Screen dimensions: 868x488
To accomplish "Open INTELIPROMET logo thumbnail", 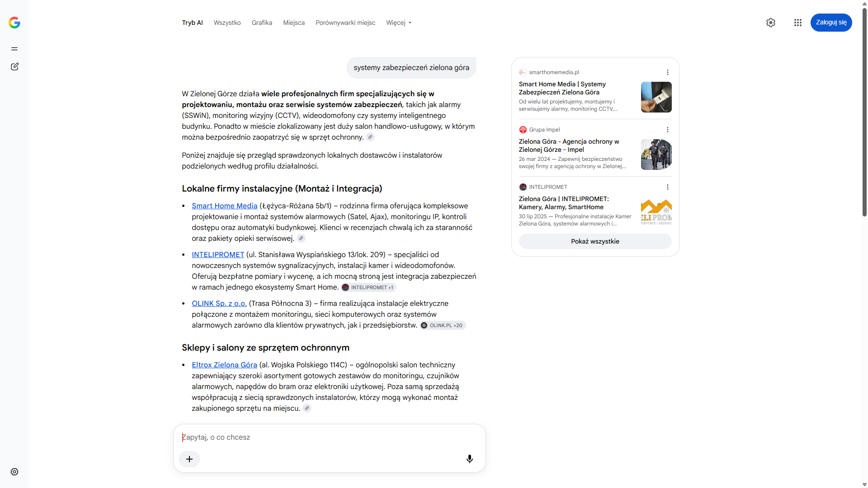I will [656, 212].
